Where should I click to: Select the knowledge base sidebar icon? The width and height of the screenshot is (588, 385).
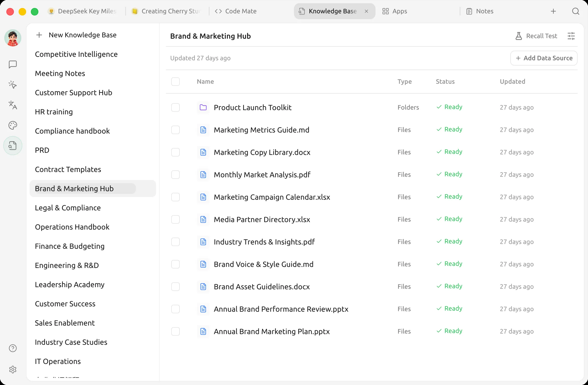13,146
